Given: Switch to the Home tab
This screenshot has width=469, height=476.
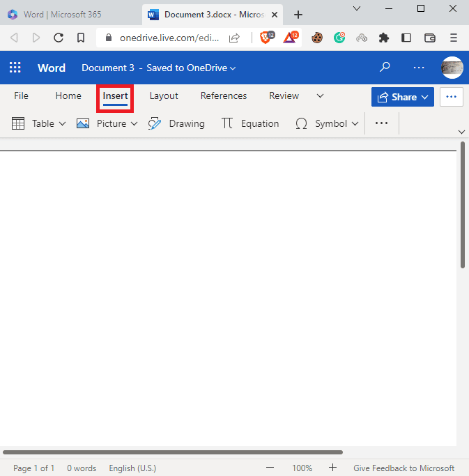Looking at the screenshot, I should pyautogui.click(x=68, y=96).
